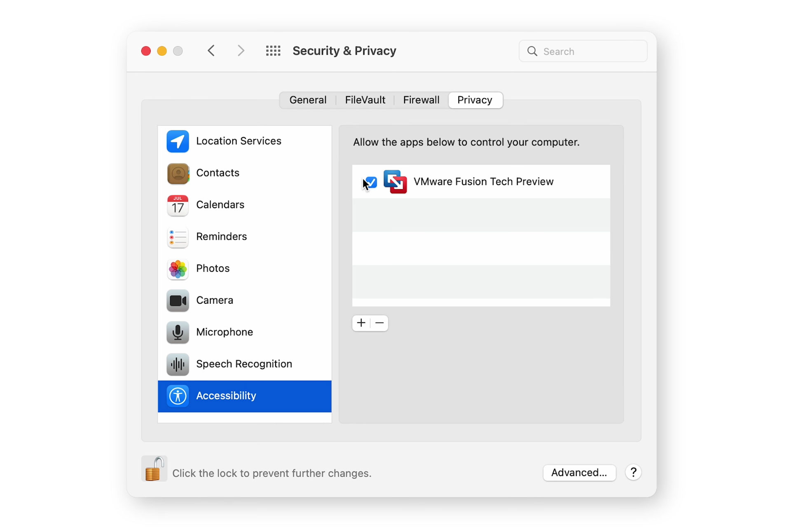The width and height of the screenshot is (791, 532).
Task: Select the Privacy tab
Action: point(475,100)
